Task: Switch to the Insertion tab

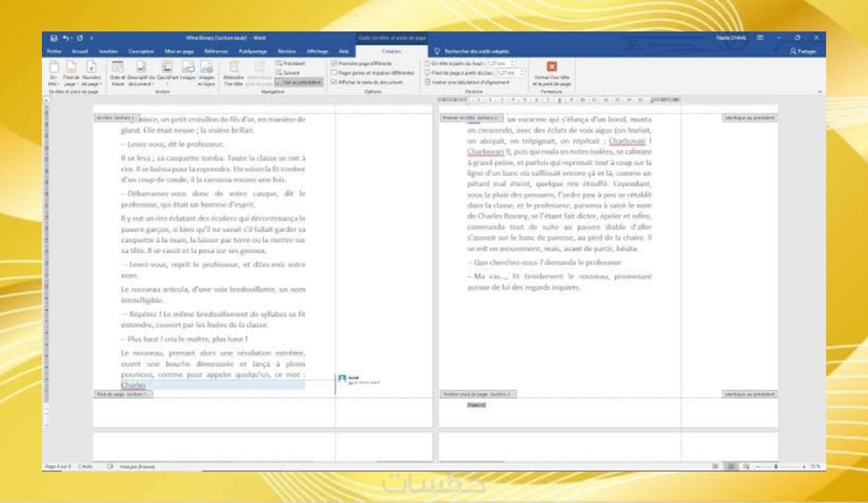Action: point(108,51)
